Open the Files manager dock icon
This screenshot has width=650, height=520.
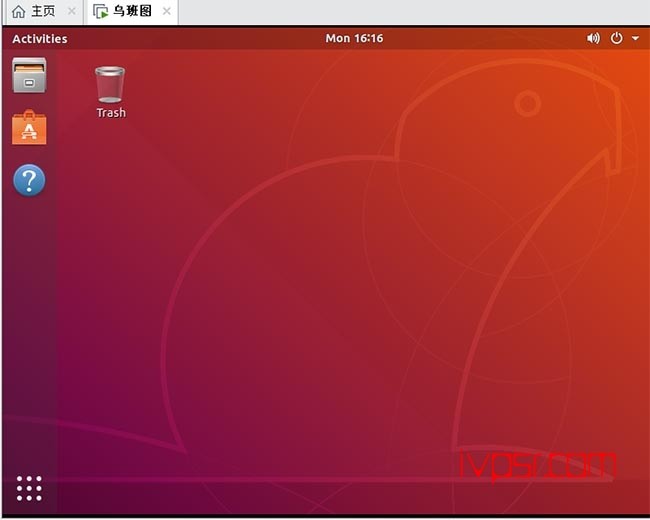29,75
